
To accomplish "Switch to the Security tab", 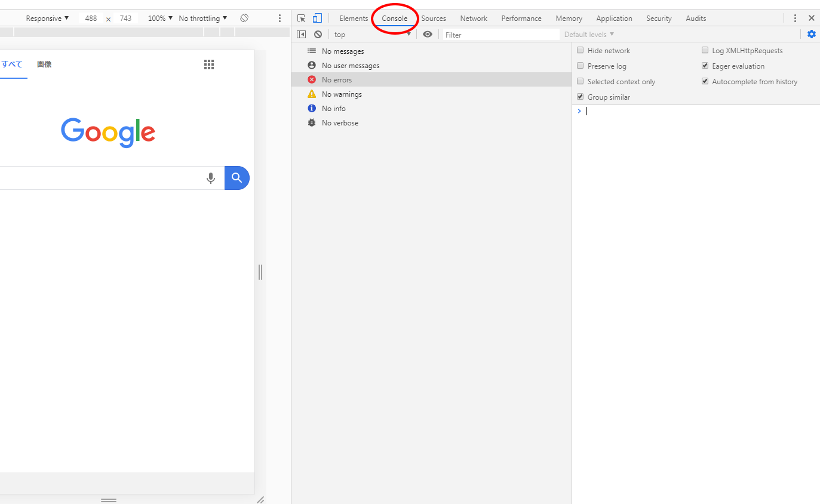I will [659, 19].
